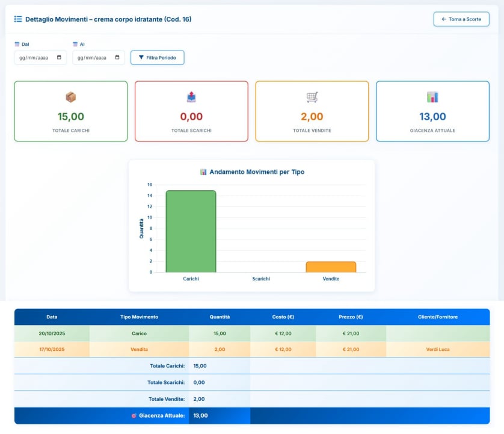
Task: Click the outbox icon above Totale Scarichi
Action: (191, 97)
